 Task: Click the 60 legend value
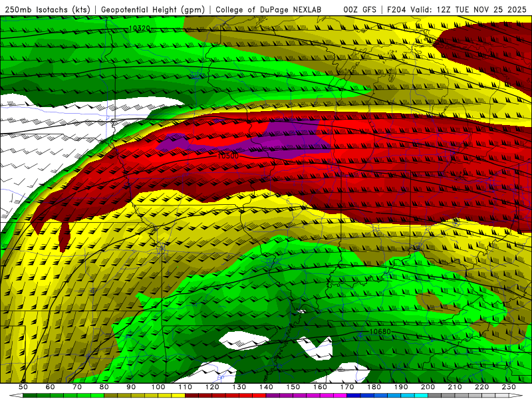click(x=50, y=387)
